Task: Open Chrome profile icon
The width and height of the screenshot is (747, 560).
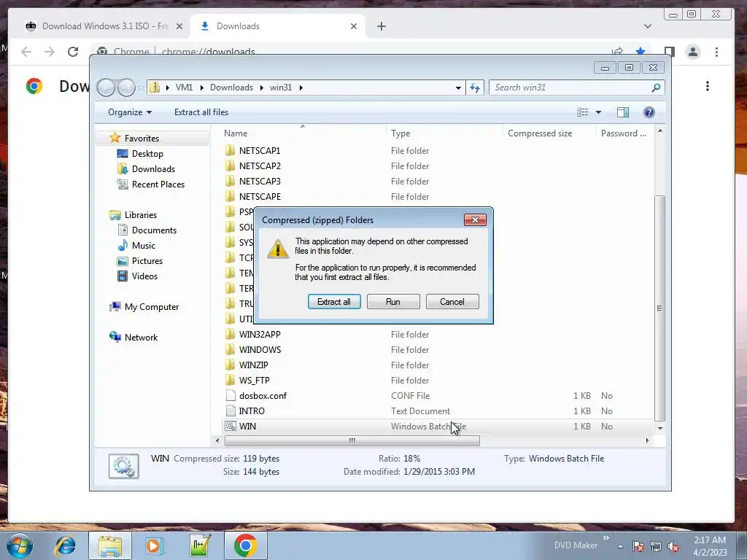Action: tap(693, 52)
